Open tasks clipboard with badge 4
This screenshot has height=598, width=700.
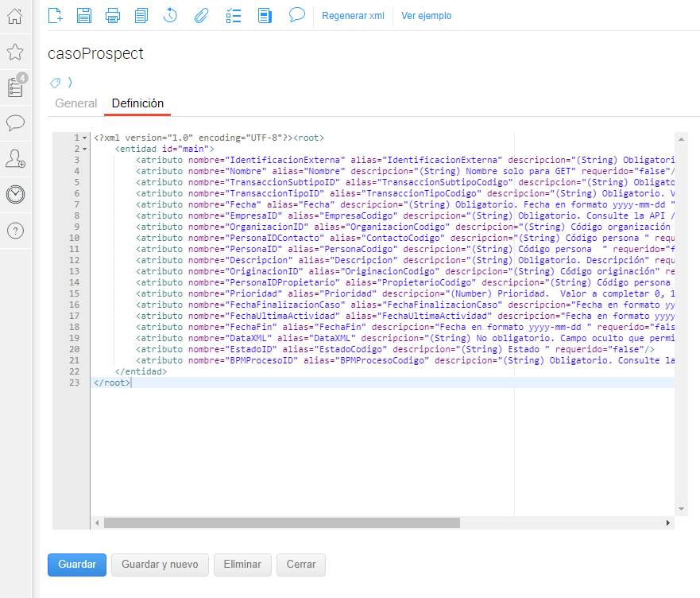(x=15, y=87)
